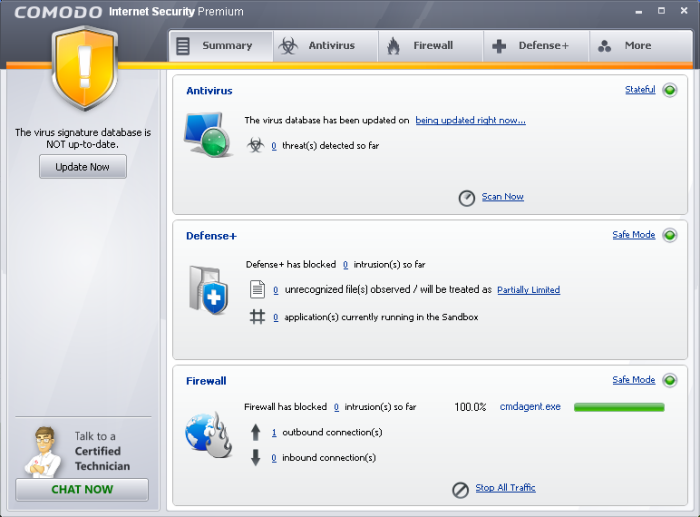Screen dimensions: 700x517
Task: Open the Firewall tab
Action: 430,46
